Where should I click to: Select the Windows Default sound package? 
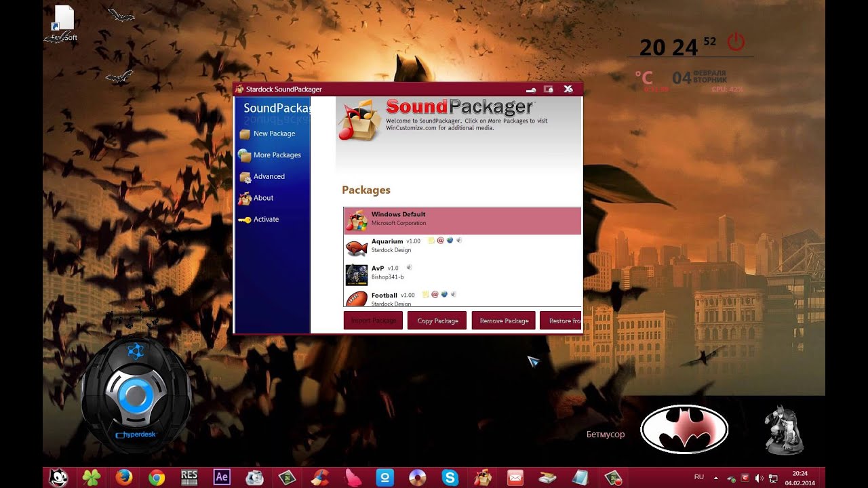pos(462,221)
